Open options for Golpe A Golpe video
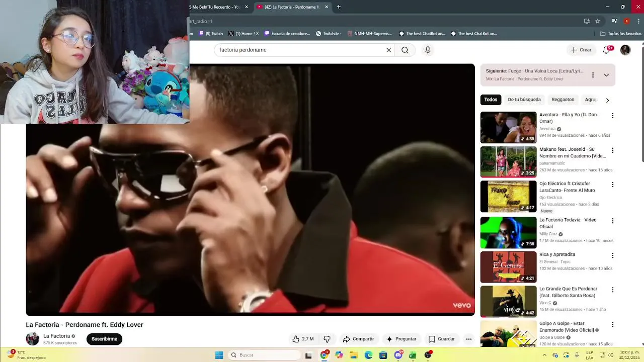 point(612,324)
